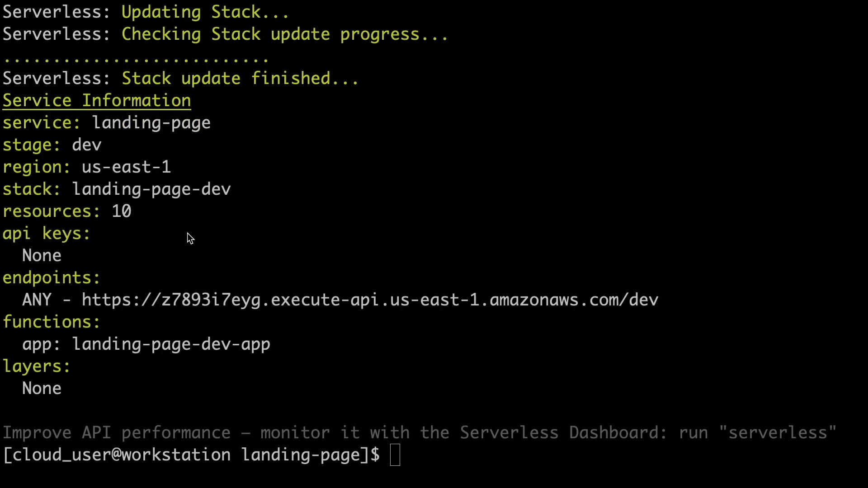868x488 pixels.
Task: Click the api keys label
Action: 47,234
